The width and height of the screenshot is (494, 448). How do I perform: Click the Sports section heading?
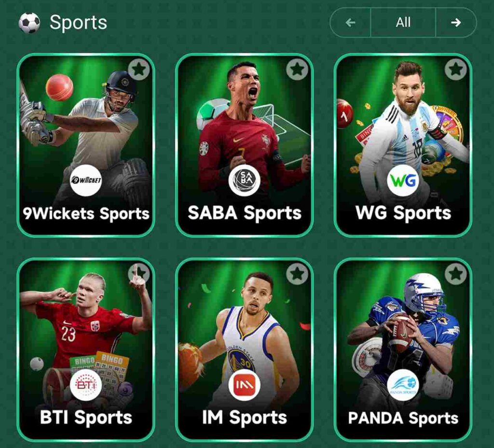79,23
